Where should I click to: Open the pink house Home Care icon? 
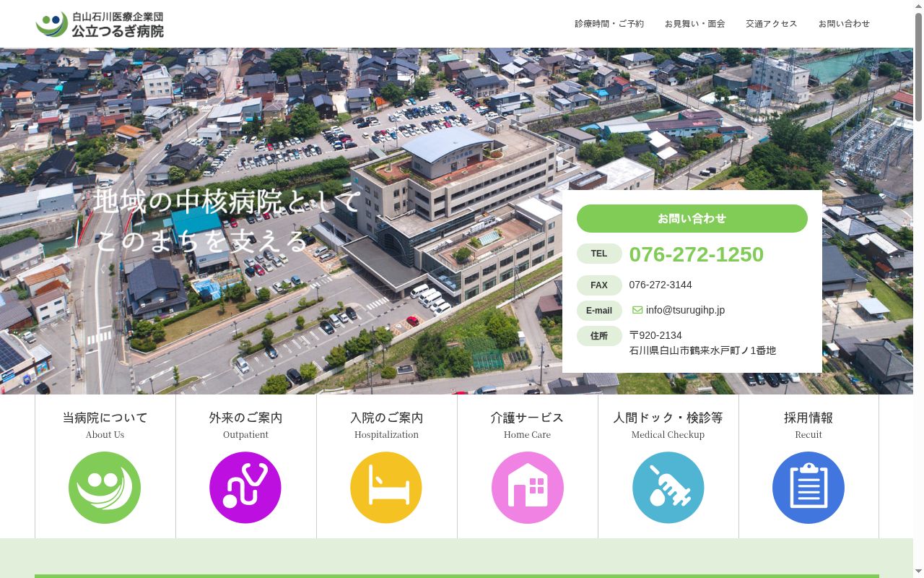[528, 488]
